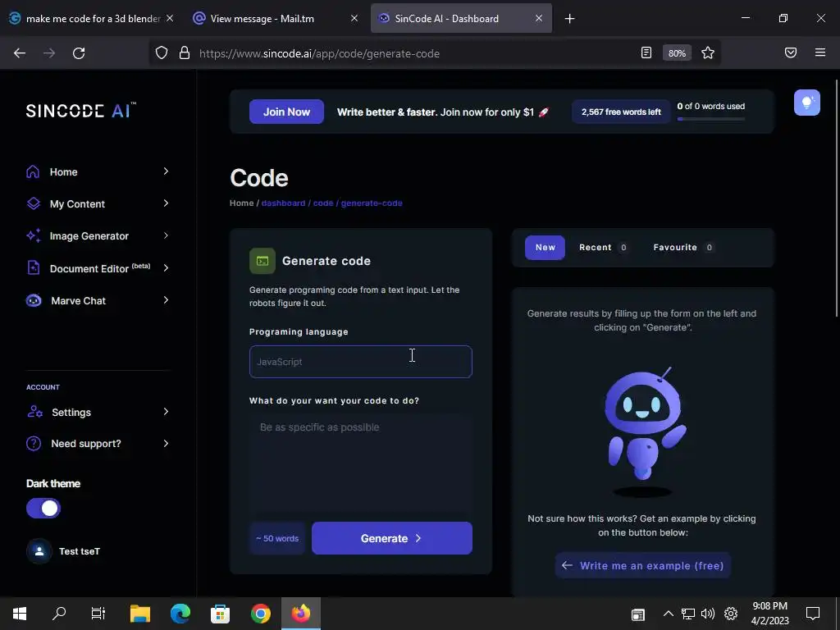Open Windows notification center

click(813, 614)
